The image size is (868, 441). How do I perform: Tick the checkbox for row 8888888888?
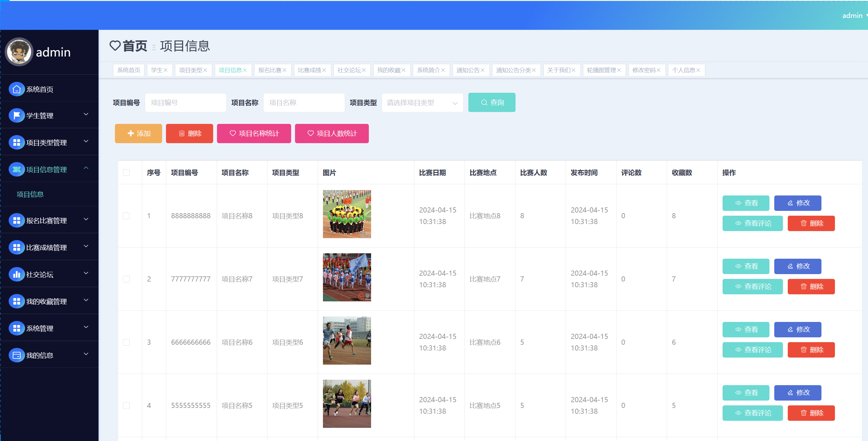click(126, 216)
